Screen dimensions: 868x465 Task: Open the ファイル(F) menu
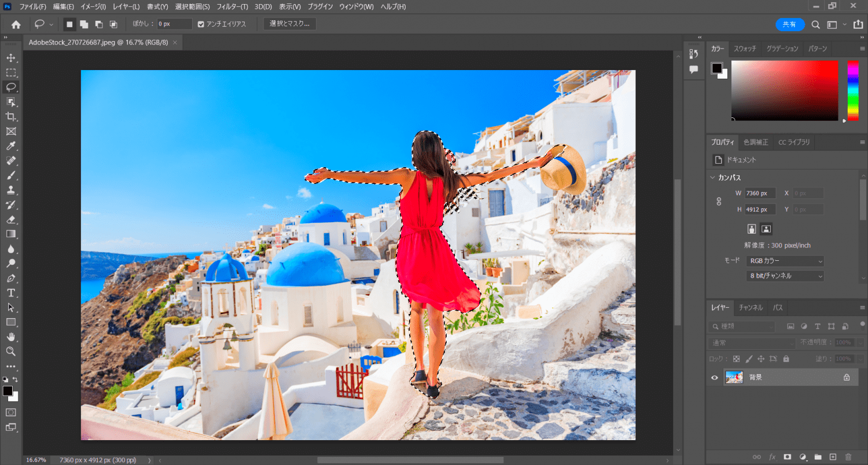click(32, 6)
